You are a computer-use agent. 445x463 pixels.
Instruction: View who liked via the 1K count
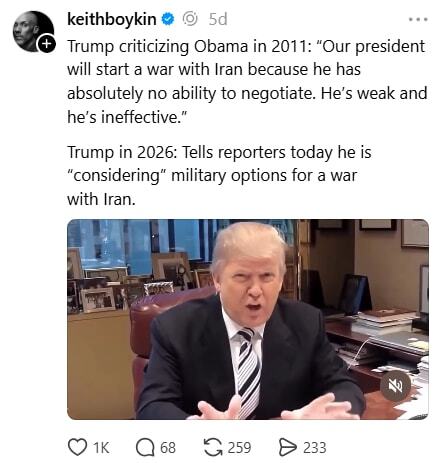coord(101,448)
